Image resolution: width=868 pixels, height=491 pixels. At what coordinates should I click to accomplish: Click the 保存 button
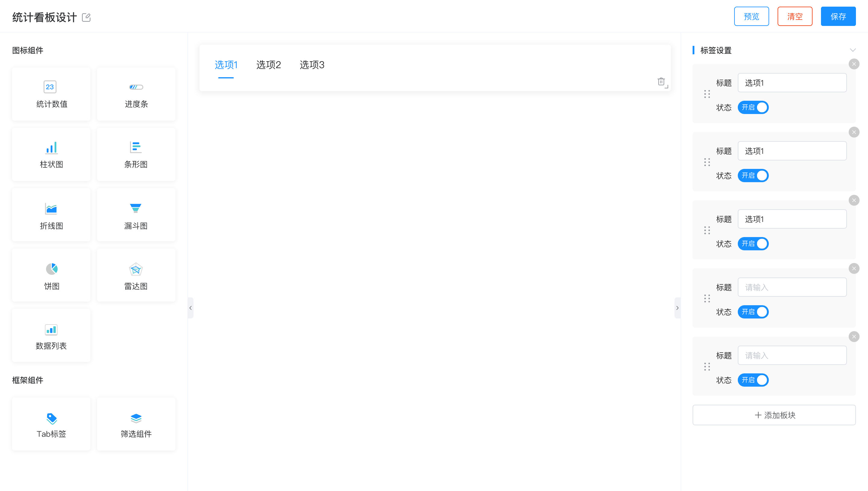(838, 16)
